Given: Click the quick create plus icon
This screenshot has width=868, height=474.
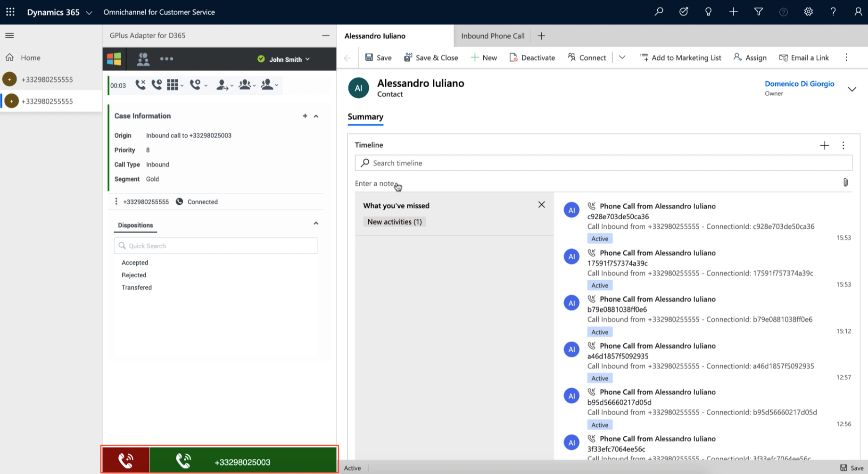Looking at the screenshot, I should tap(733, 12).
